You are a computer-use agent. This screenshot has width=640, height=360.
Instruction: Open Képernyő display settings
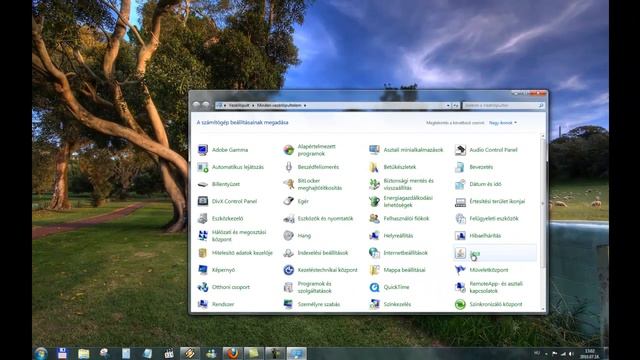click(216, 270)
